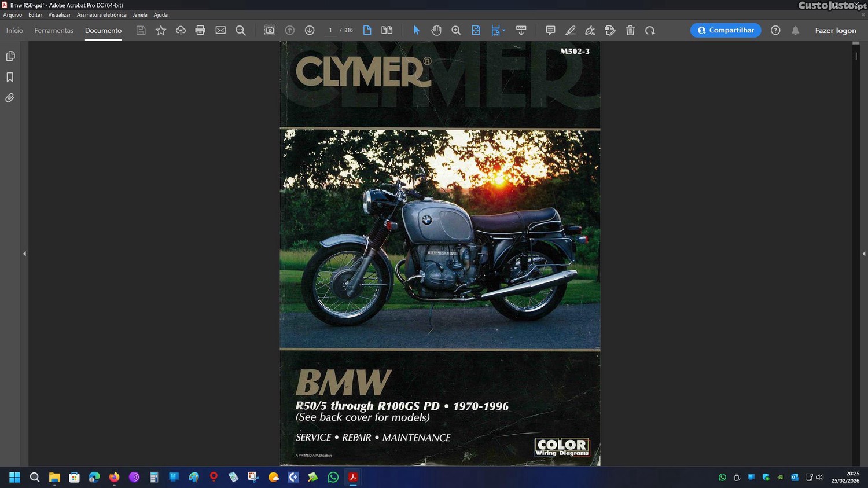
Task: Expand the fit-page options dropdown arrow
Action: tap(504, 30)
